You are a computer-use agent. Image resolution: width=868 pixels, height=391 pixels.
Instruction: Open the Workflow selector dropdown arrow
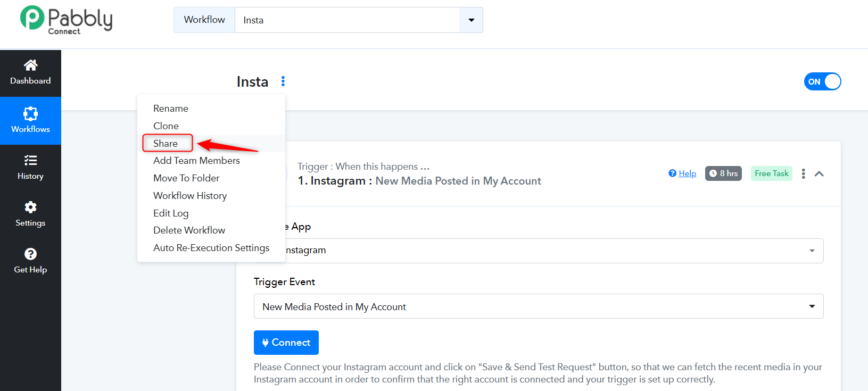tap(471, 20)
